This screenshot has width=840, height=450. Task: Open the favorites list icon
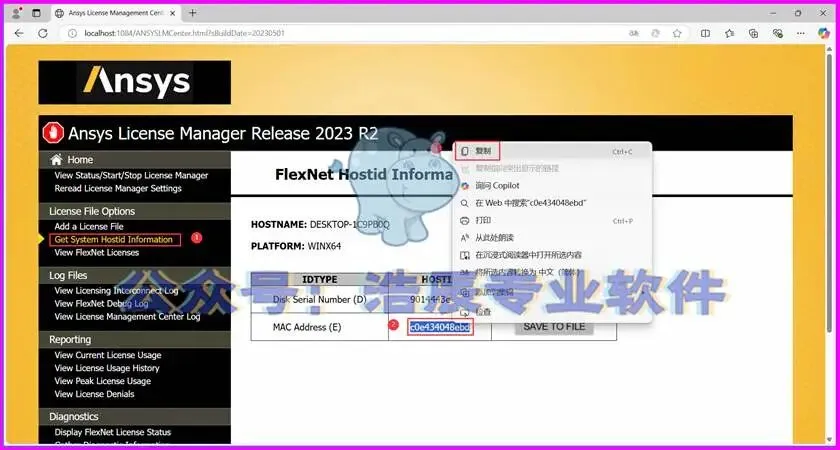[x=730, y=33]
